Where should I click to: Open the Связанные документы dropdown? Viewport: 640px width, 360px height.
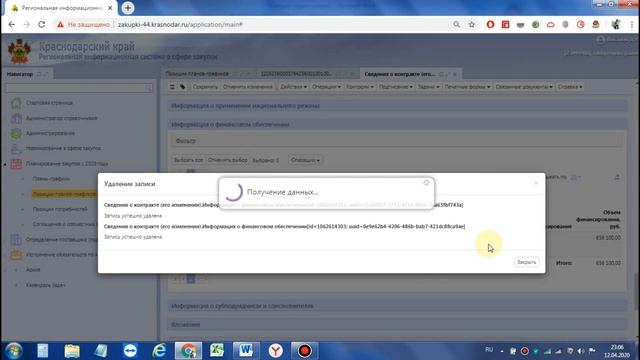pos(524,87)
